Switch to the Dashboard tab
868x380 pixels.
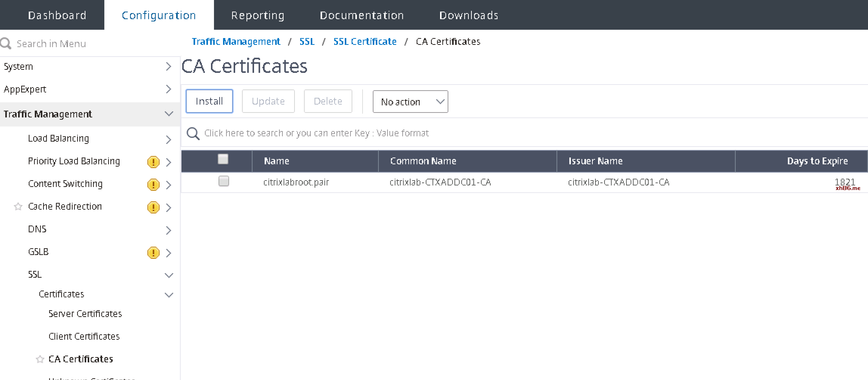[57, 15]
